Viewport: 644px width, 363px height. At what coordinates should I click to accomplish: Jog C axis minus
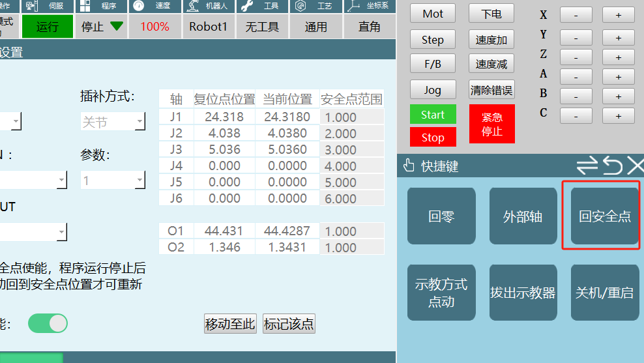point(576,116)
